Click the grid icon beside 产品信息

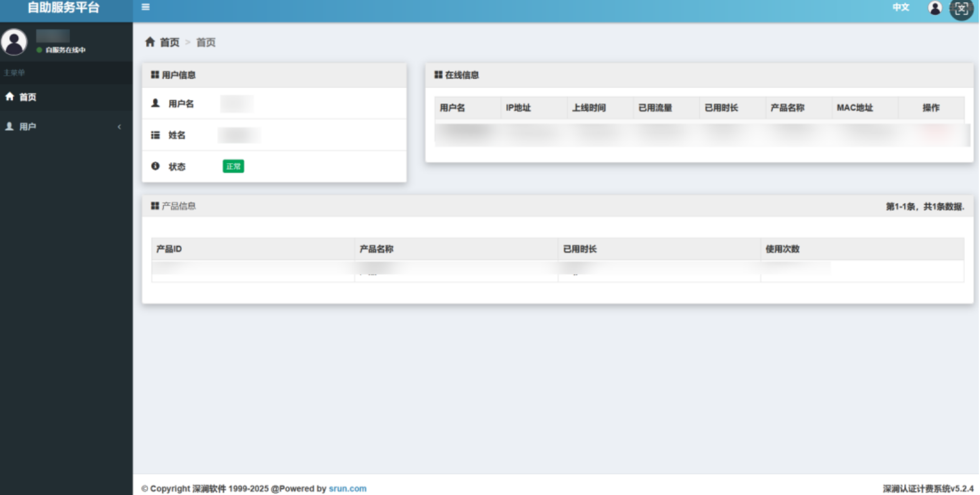coord(155,206)
